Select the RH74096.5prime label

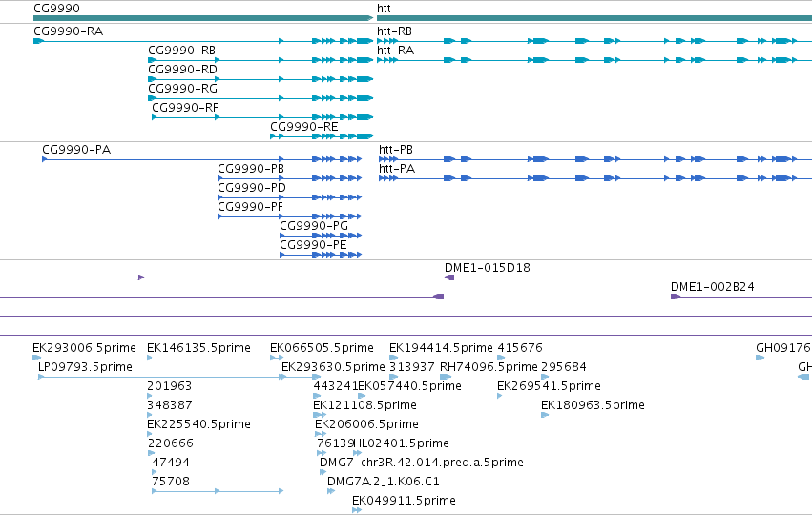[x=489, y=367]
